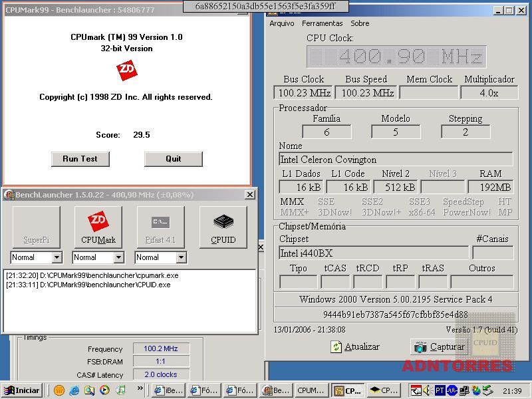The width and height of the screenshot is (532, 399).
Task: Open the Arquivo menu
Action: point(282,23)
